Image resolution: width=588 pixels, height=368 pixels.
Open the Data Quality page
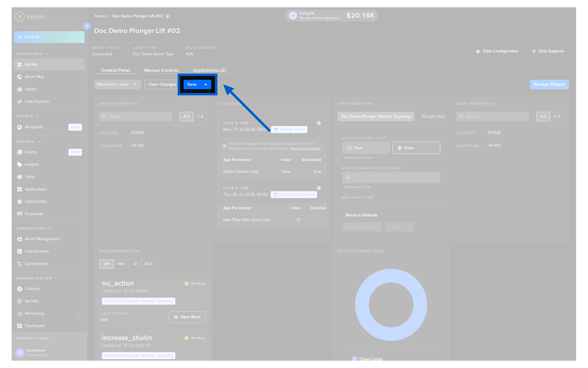49,201
